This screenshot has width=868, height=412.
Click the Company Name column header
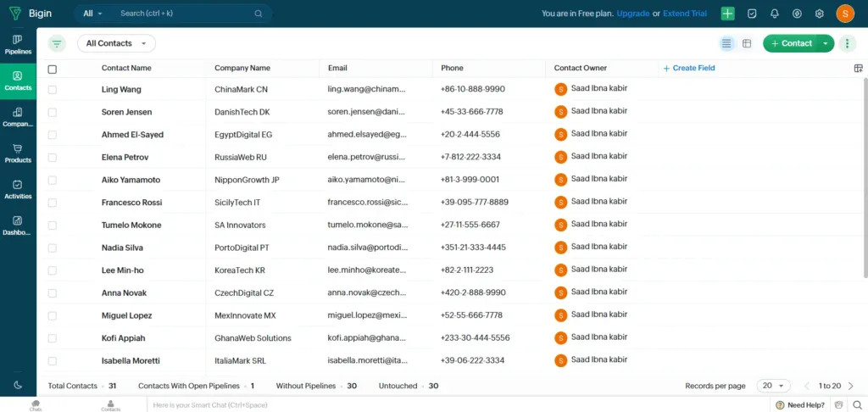(242, 68)
